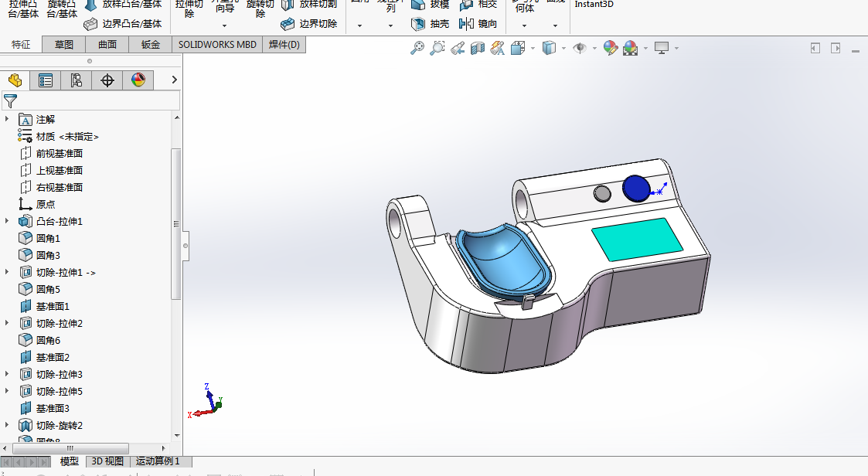Click the feature tree horizontal scrollbar
Screen dimensions: 868x476
click(70, 447)
